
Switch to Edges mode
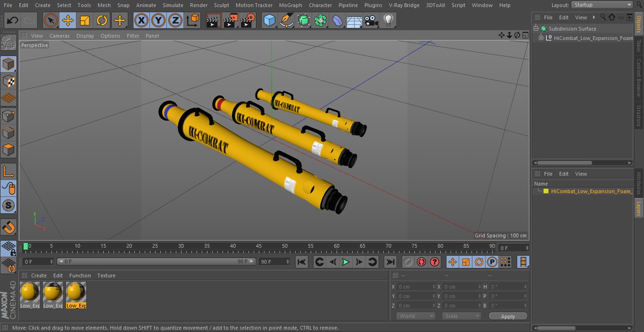point(8,133)
